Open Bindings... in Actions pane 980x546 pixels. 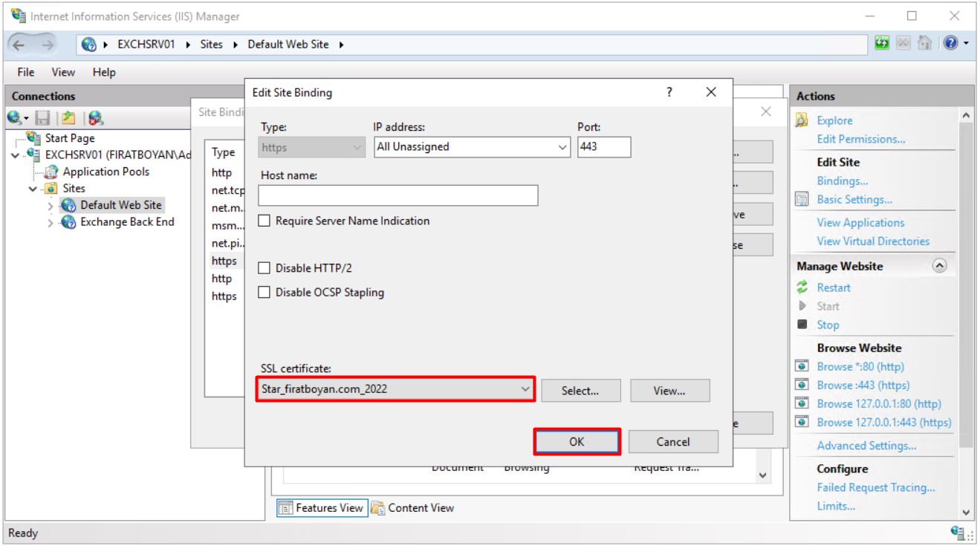pyautogui.click(x=843, y=181)
